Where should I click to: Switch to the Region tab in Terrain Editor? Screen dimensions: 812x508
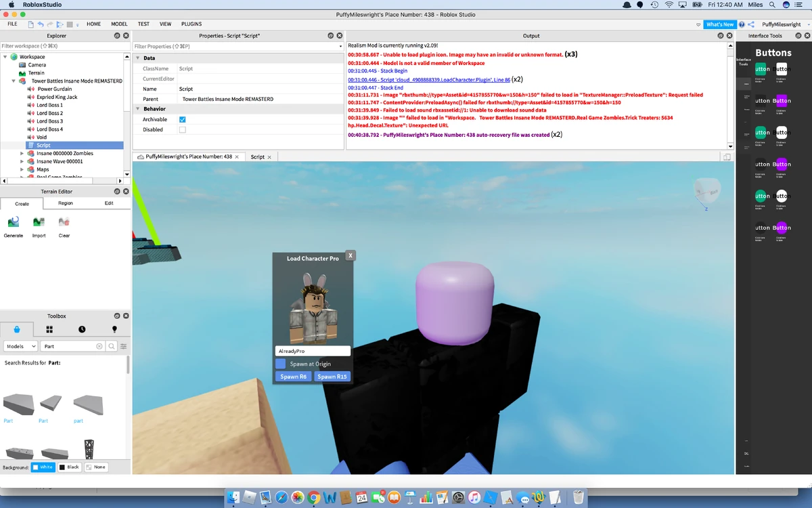65,203
